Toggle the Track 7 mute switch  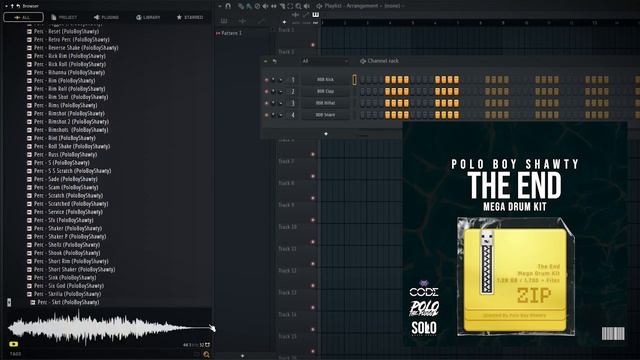tap(313, 176)
